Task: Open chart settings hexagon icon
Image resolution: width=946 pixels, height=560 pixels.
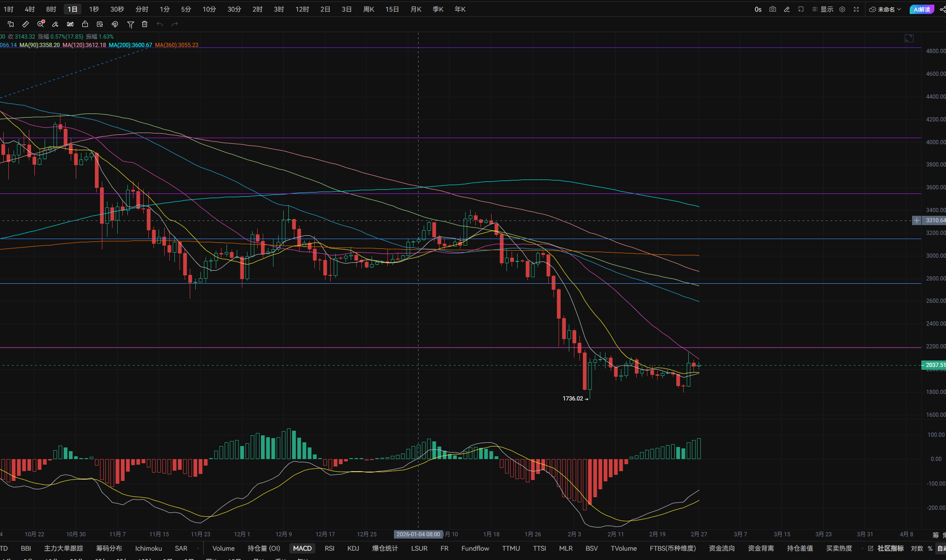Action: tap(842, 9)
